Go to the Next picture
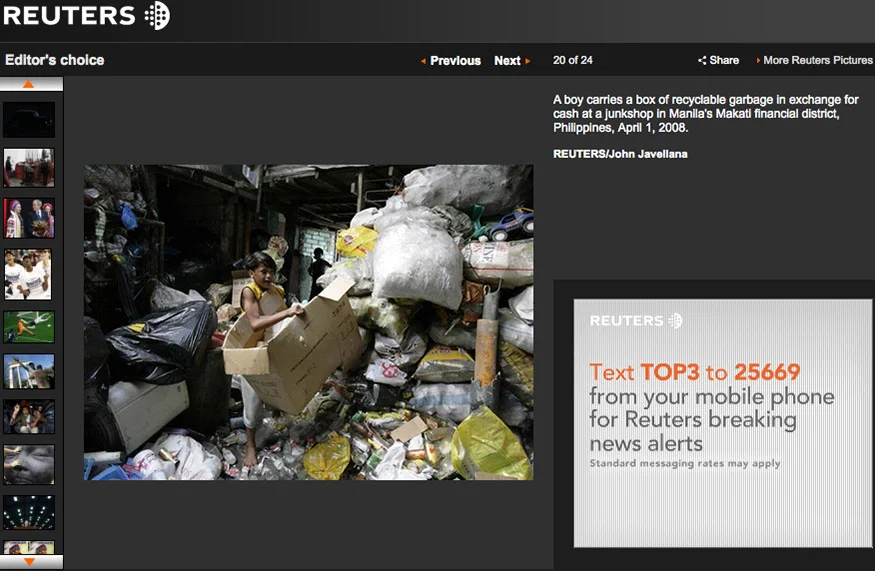Viewport: 875px width, 571px height. 507,61
